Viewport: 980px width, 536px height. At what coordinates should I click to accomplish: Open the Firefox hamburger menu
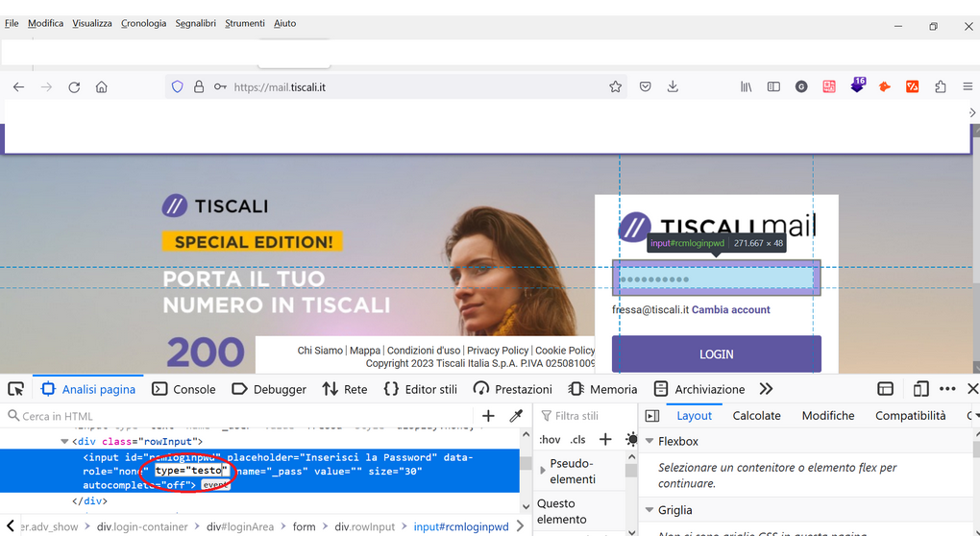(x=968, y=86)
